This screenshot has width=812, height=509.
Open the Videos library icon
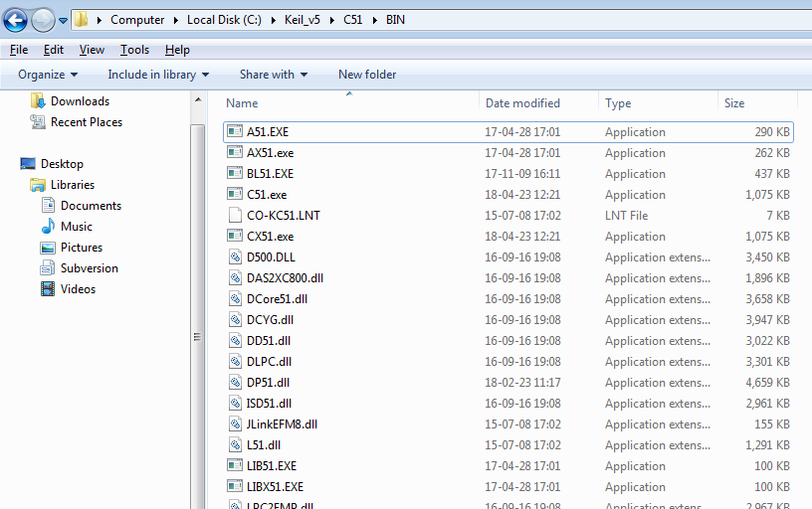(x=48, y=289)
